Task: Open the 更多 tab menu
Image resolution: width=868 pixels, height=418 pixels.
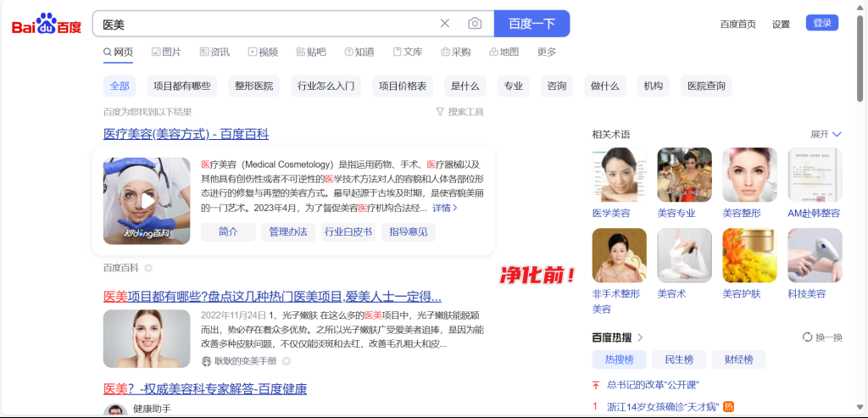Action: click(x=547, y=52)
